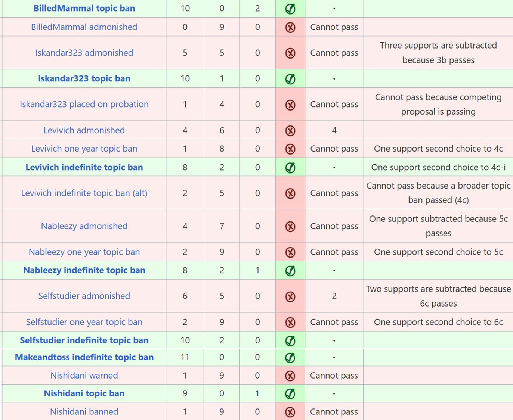Click the red X in Nableezy admonished row
Viewport: 513px width, 420px height.
tap(290, 227)
